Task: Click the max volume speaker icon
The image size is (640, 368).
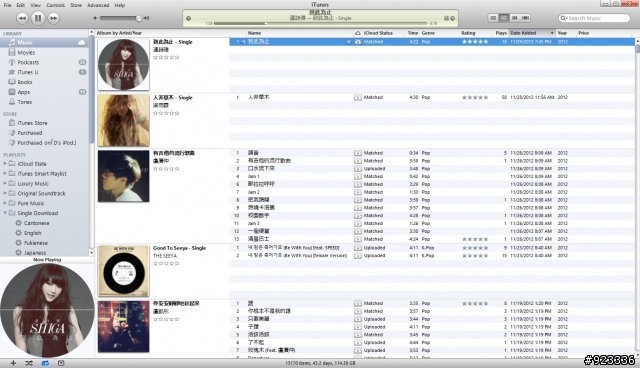Action: coord(146,18)
